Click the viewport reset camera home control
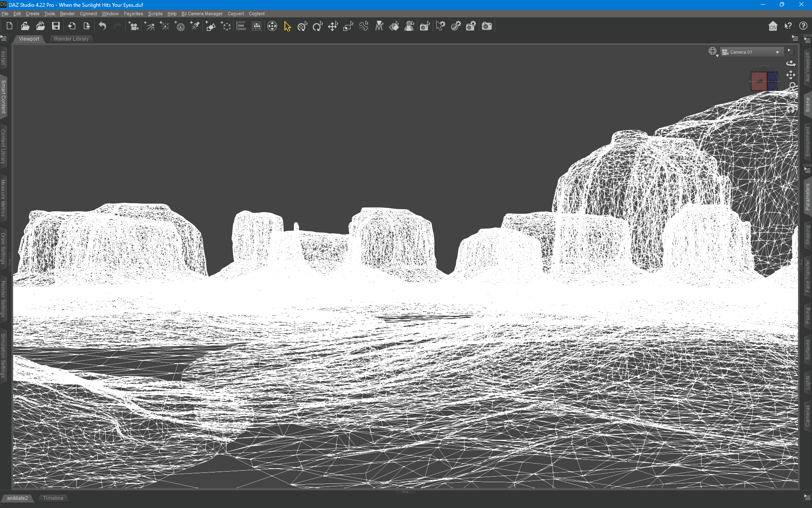812x508 pixels. tap(791, 110)
